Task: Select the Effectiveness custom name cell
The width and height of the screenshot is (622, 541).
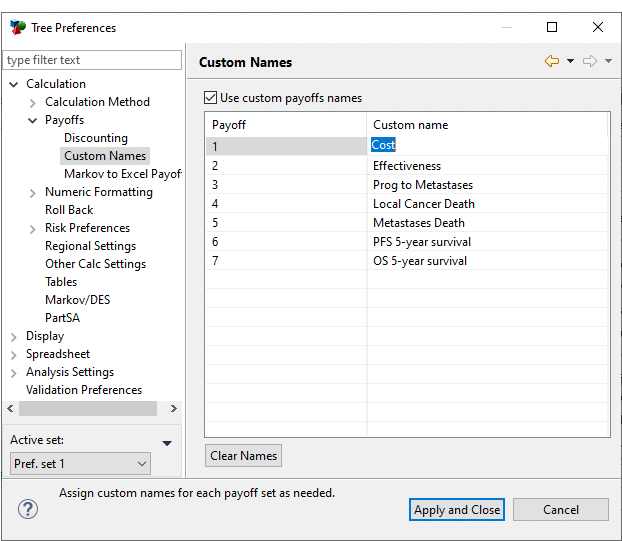Action: pos(407,166)
